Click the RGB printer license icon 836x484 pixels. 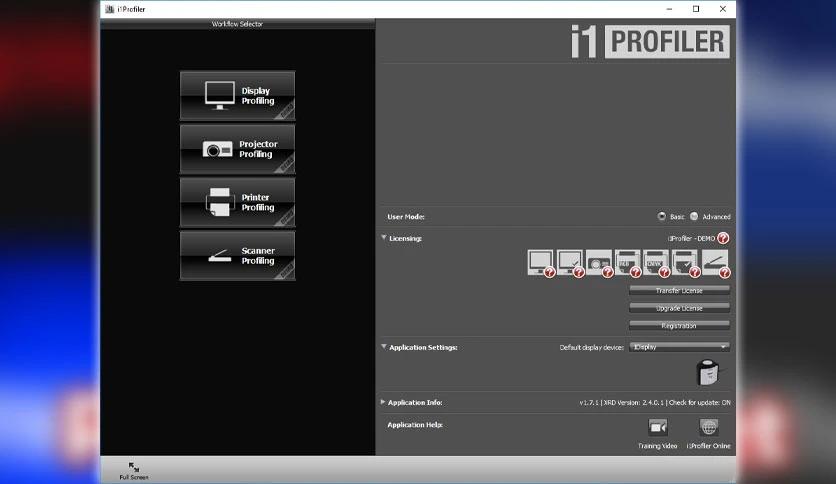[x=627, y=263]
